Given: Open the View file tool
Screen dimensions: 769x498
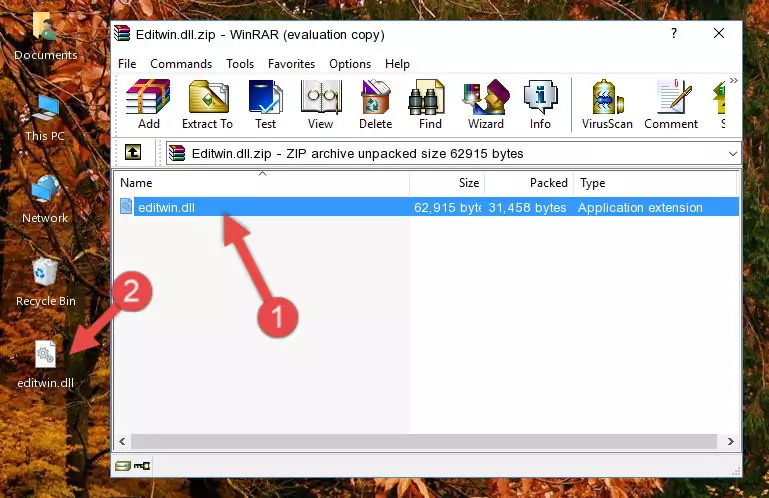Looking at the screenshot, I should click(321, 104).
